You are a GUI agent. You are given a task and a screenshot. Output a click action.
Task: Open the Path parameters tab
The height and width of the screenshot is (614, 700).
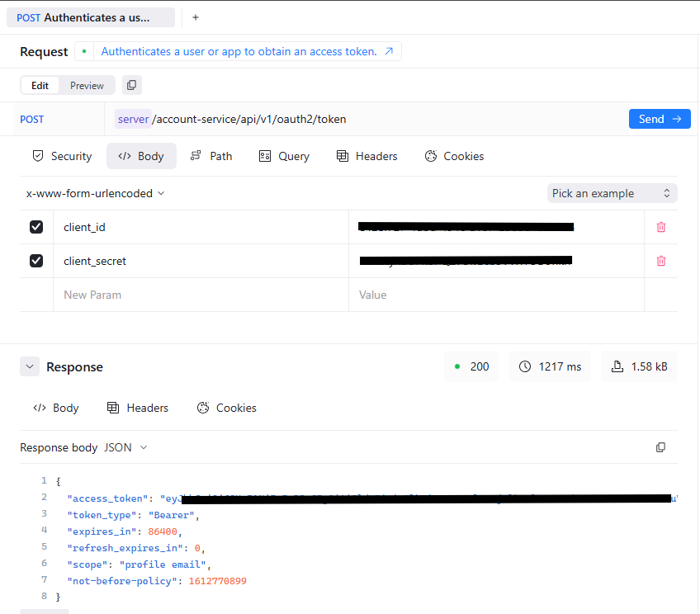(x=211, y=156)
